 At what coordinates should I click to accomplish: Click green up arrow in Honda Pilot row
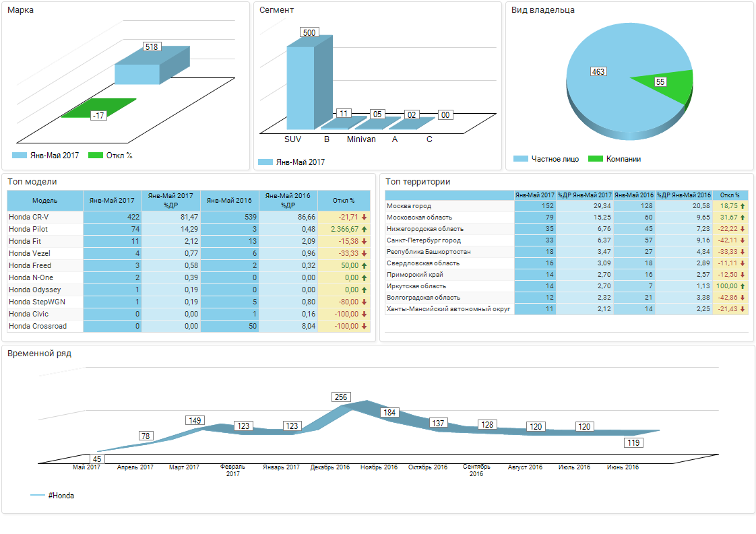click(364, 229)
